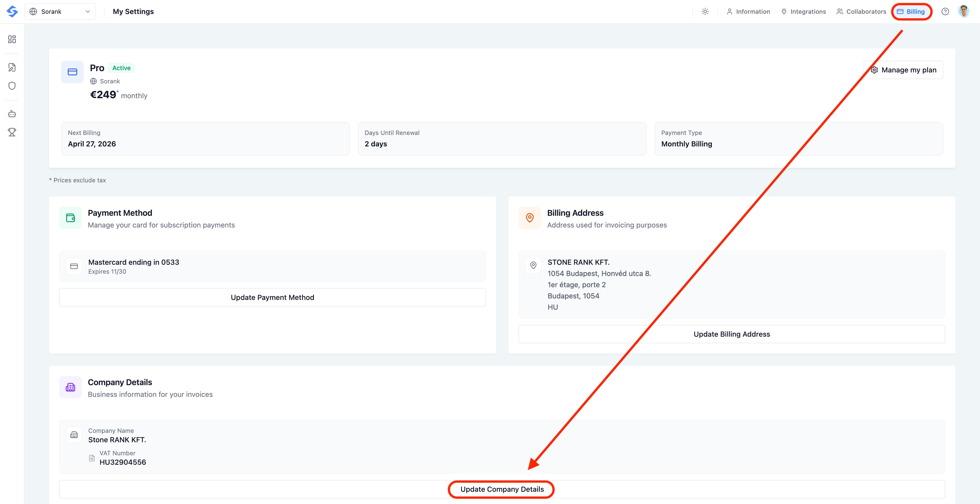Switch to the Integrations tab
The image size is (980, 504).
(803, 11)
